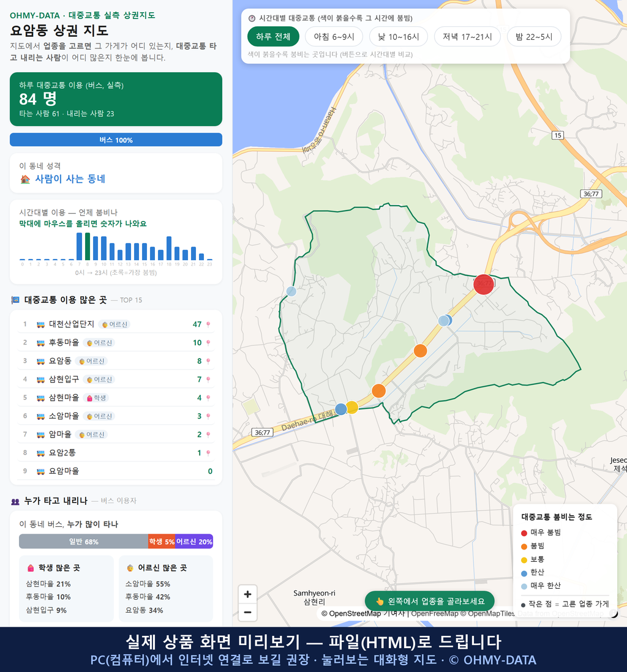Viewport: 627px width, 672px height.
Task: Click the yellow 보통 legend dot
Action: point(524,560)
